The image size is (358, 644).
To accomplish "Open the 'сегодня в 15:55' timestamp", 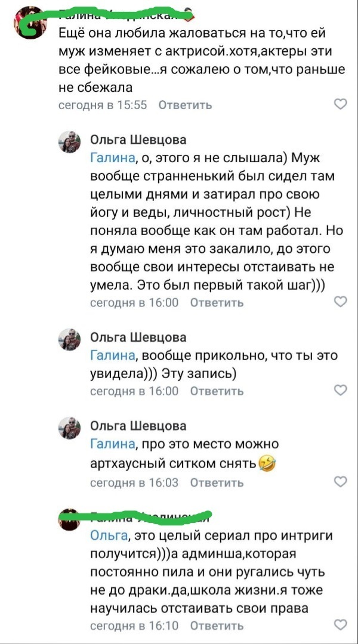I will coord(102,105).
